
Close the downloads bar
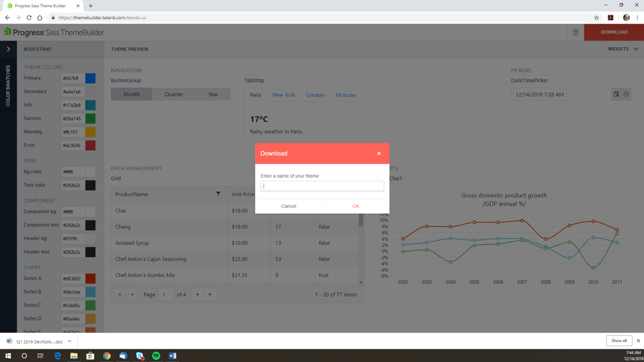coord(638,341)
